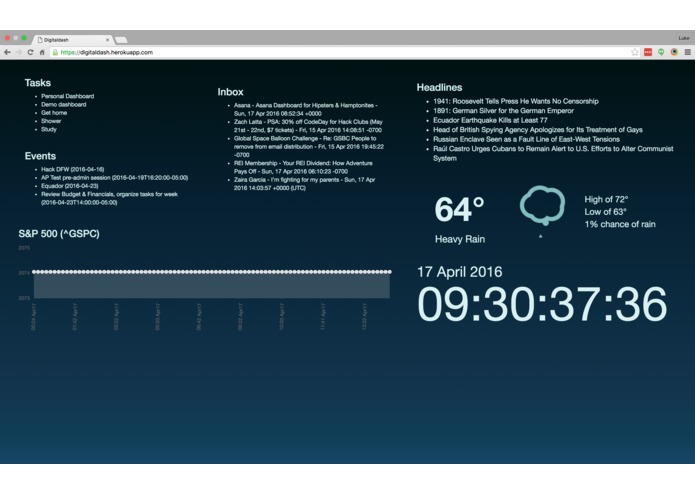Open the red extension icon in toolbar
Image resolution: width=695 pixels, height=494 pixels.
pos(648,52)
